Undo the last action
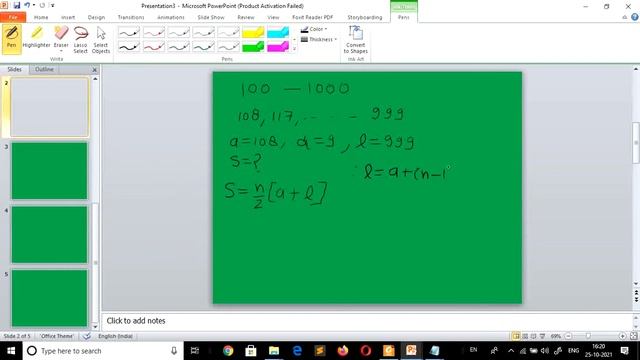The image size is (640, 360). (x=27, y=6)
